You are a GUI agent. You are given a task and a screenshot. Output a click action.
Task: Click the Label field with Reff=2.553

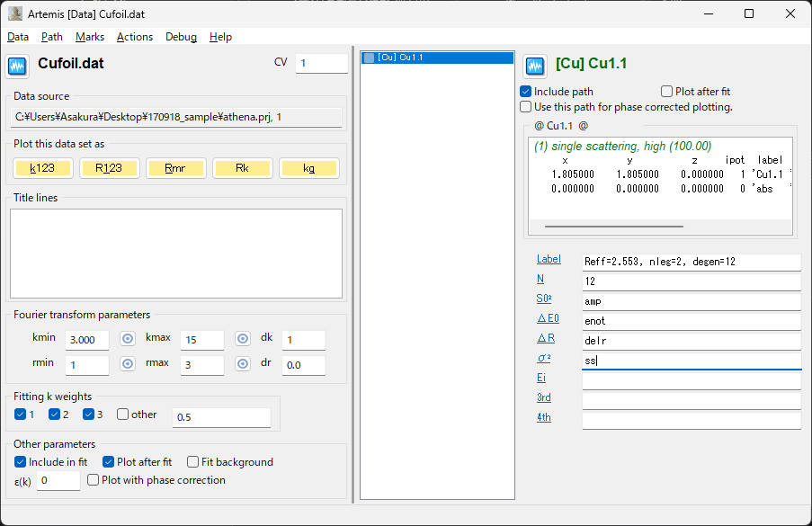(692, 262)
